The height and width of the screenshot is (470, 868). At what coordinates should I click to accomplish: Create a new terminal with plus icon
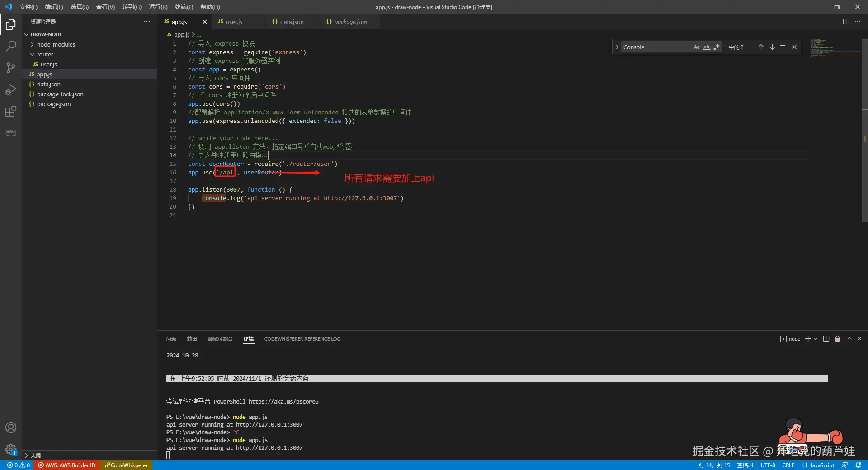tap(808, 339)
